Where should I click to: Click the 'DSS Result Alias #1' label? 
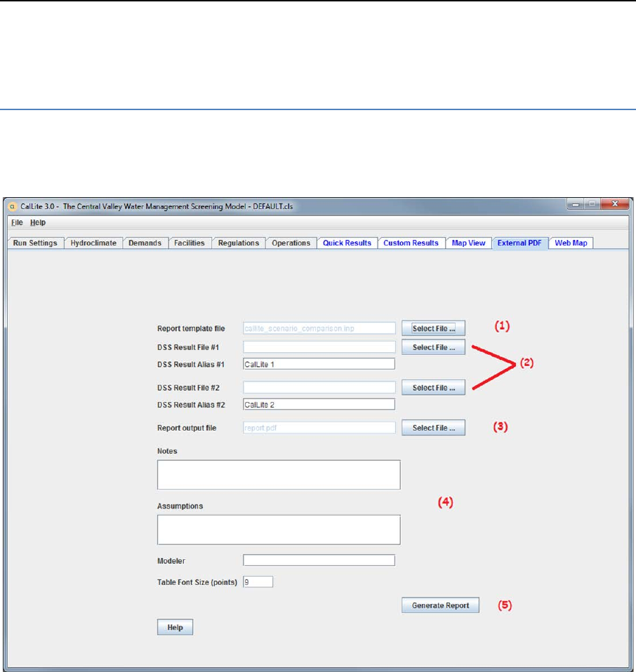(191, 365)
